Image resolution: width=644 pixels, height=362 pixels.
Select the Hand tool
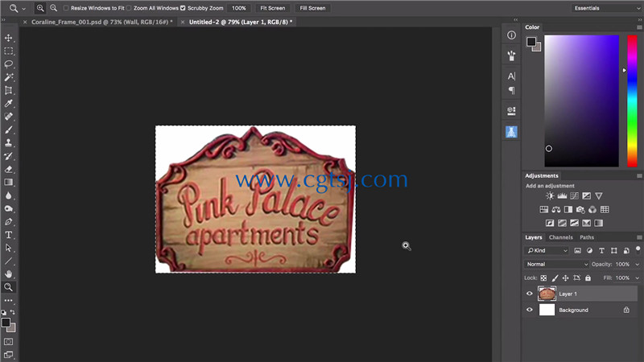8,274
